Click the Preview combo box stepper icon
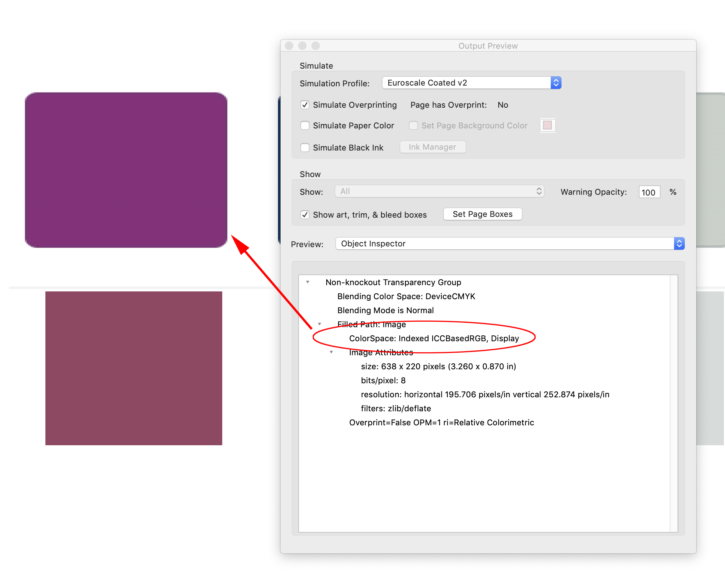 click(x=679, y=243)
